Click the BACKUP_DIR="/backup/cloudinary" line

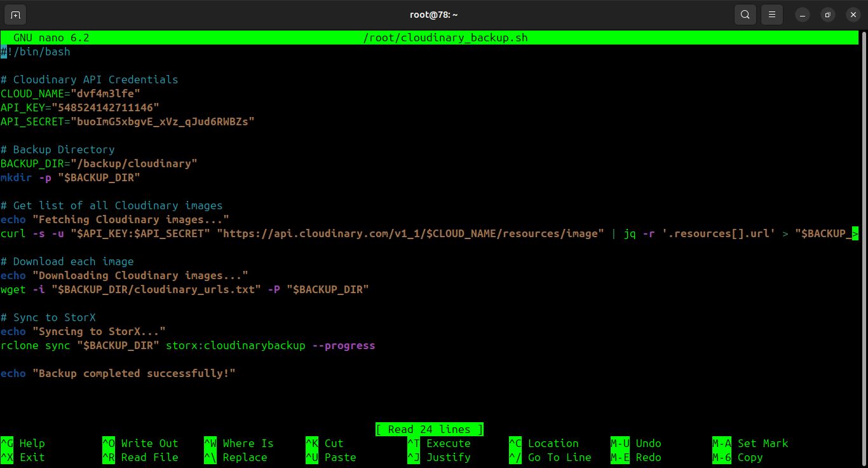(99, 163)
